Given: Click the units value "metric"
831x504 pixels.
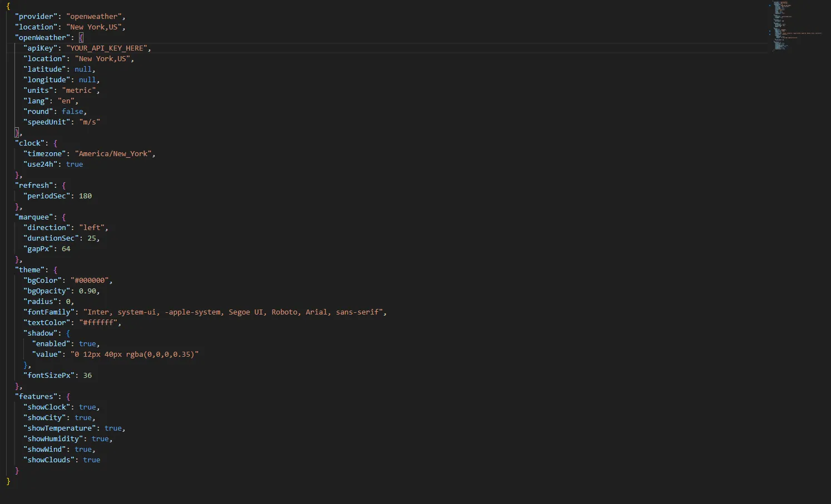Looking at the screenshot, I should point(80,90).
